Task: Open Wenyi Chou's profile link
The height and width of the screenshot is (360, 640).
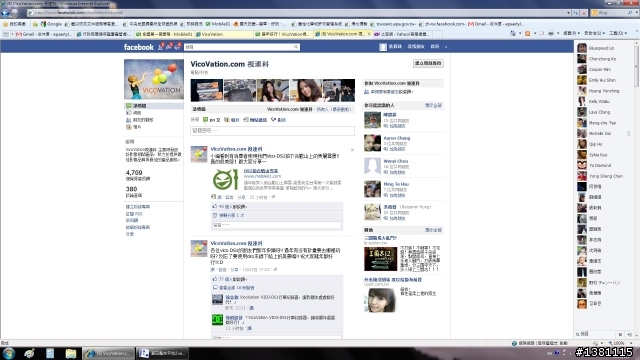Action: click(x=396, y=161)
